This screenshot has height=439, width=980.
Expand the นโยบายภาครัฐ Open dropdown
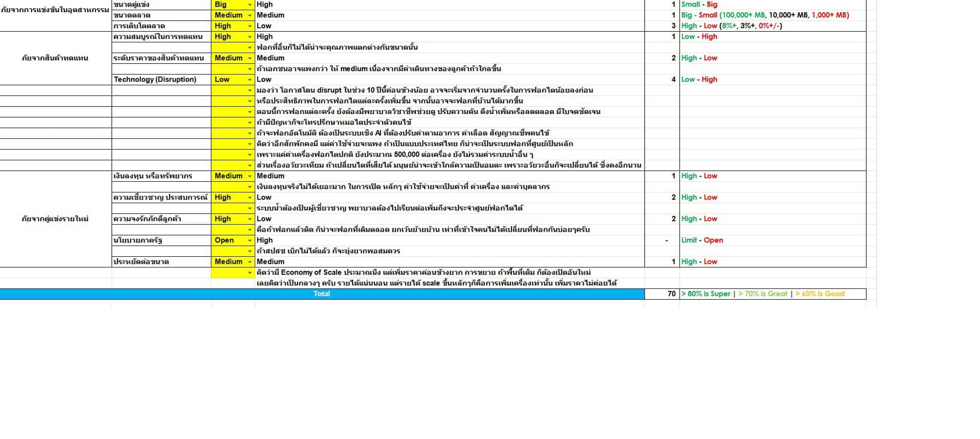pyautogui.click(x=250, y=240)
